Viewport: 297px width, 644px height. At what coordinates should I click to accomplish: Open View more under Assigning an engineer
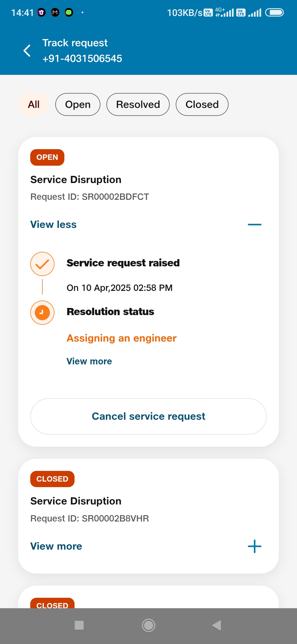(89, 361)
